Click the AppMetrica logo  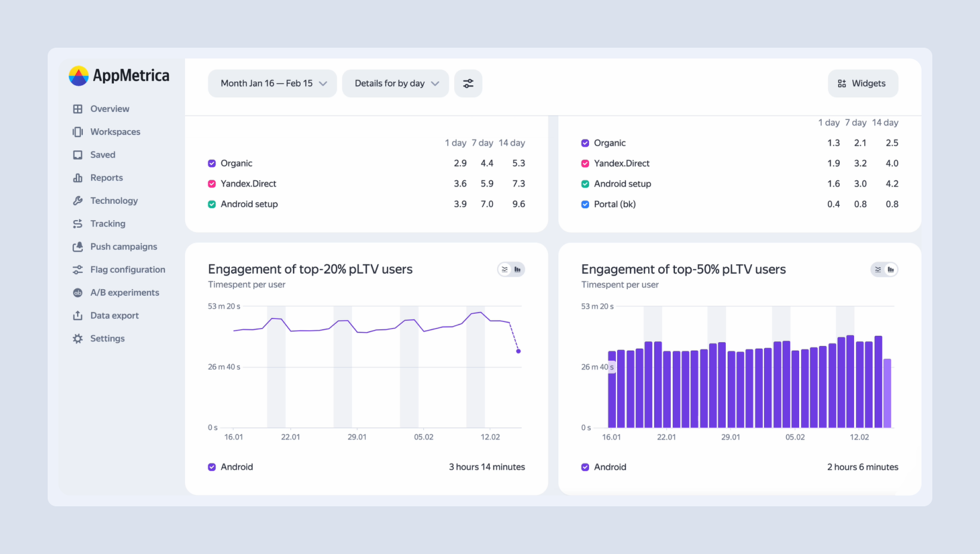tap(119, 76)
